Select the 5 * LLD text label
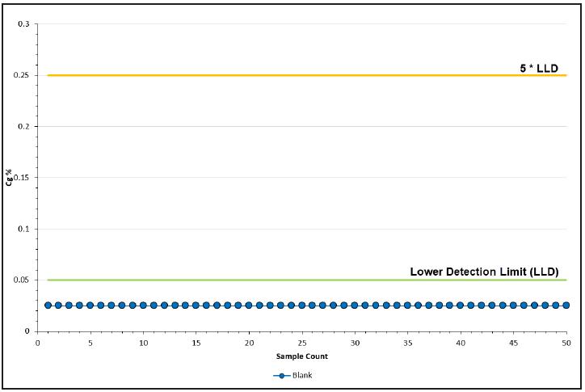 539,69
